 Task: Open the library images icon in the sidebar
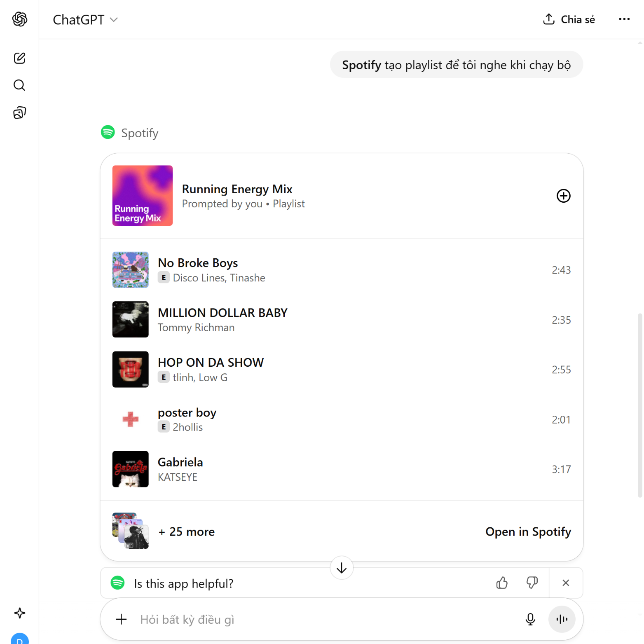pyautogui.click(x=19, y=112)
